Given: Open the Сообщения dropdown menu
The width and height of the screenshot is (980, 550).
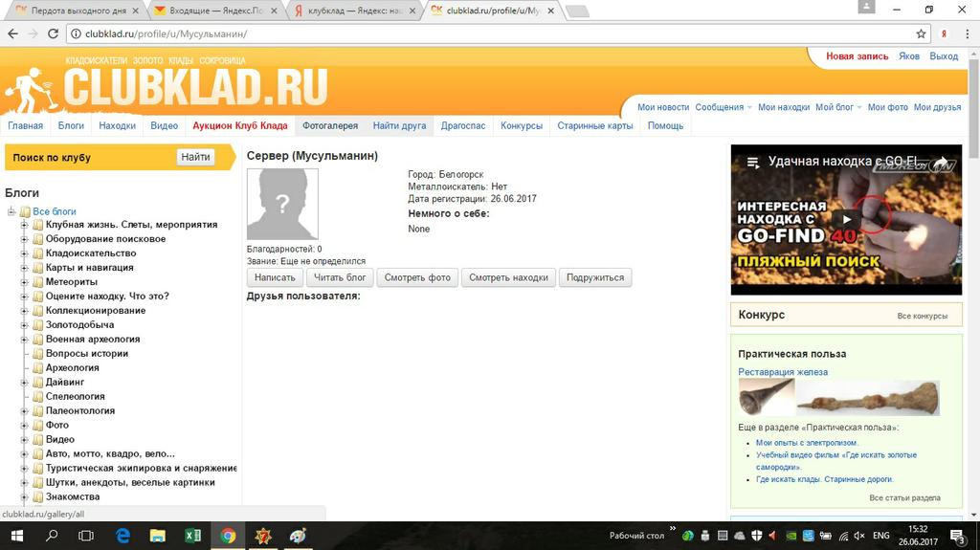Looking at the screenshot, I should [723, 107].
